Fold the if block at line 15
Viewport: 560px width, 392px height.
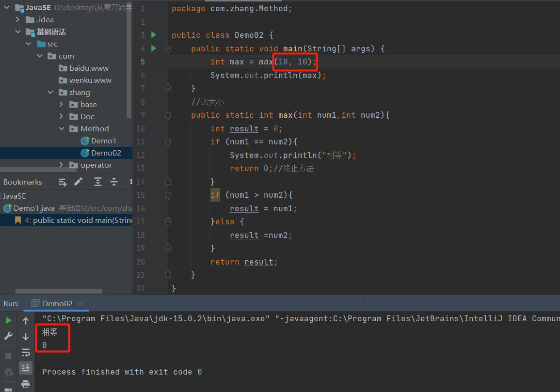click(168, 195)
